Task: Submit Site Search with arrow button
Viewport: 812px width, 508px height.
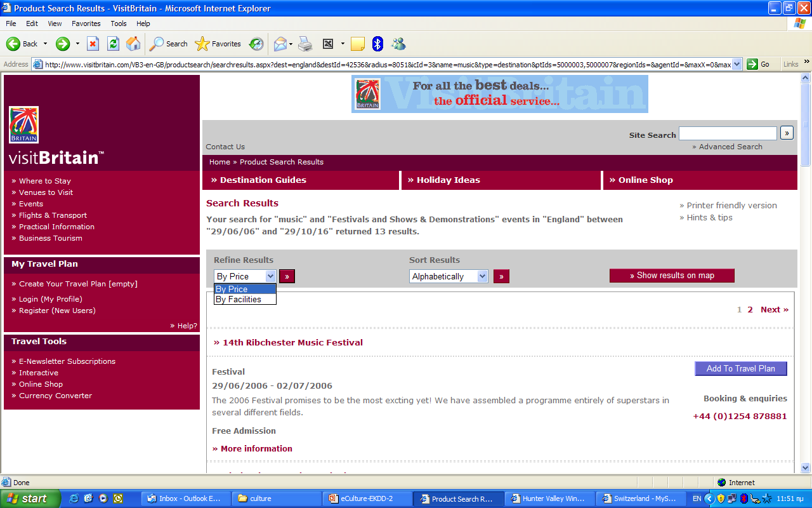Action: [x=787, y=133]
